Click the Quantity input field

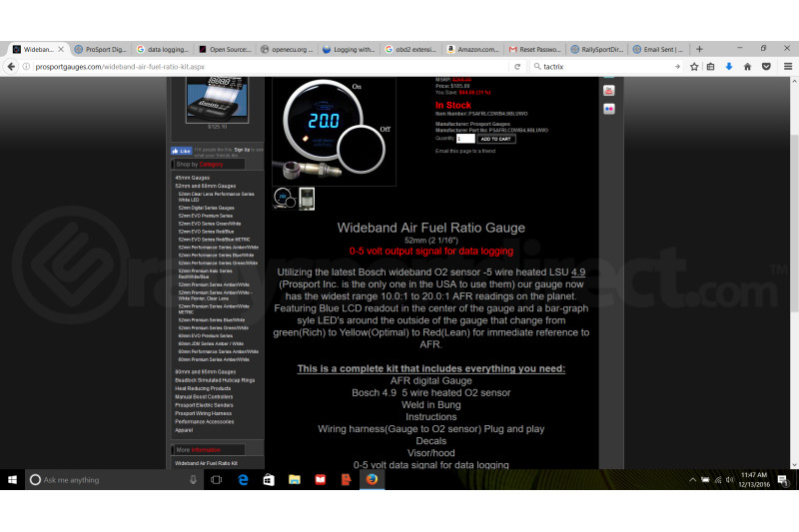pos(465,139)
